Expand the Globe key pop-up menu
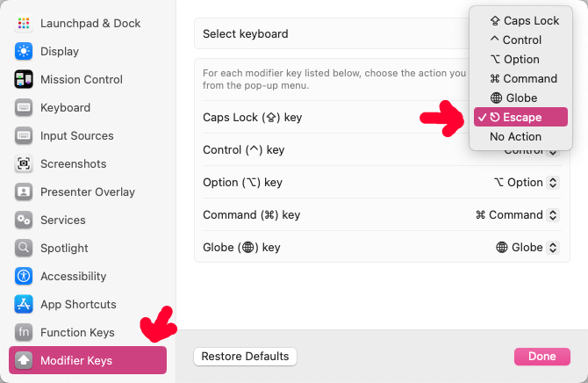 [x=527, y=248]
